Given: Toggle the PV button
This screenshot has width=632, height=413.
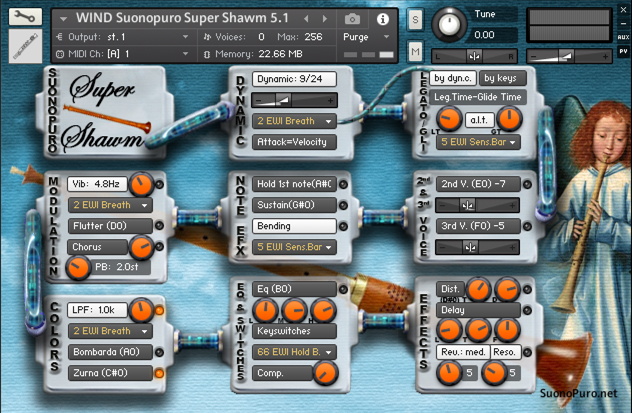Looking at the screenshot, I should [x=623, y=51].
